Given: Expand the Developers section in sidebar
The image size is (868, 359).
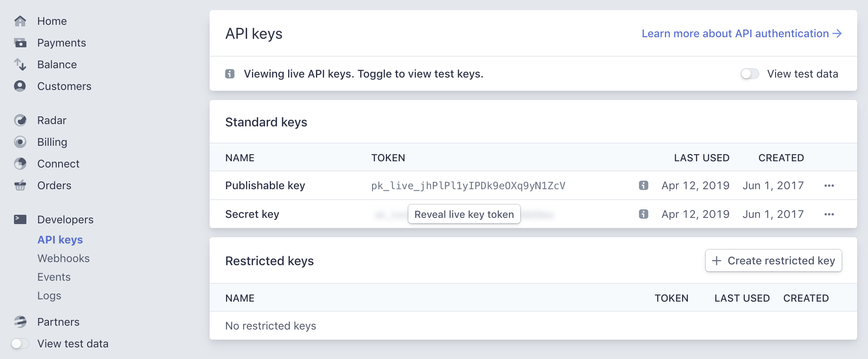Looking at the screenshot, I should (65, 219).
